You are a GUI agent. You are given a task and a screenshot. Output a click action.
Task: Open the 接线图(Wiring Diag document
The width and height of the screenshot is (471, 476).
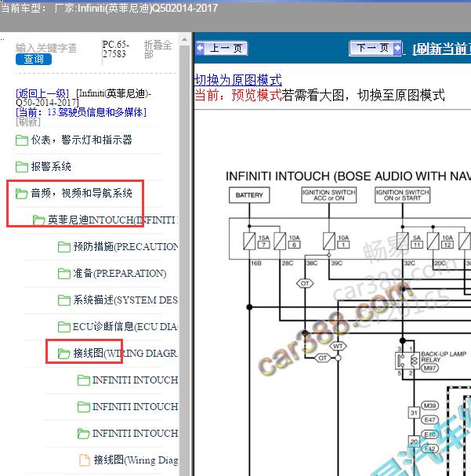tap(136, 460)
